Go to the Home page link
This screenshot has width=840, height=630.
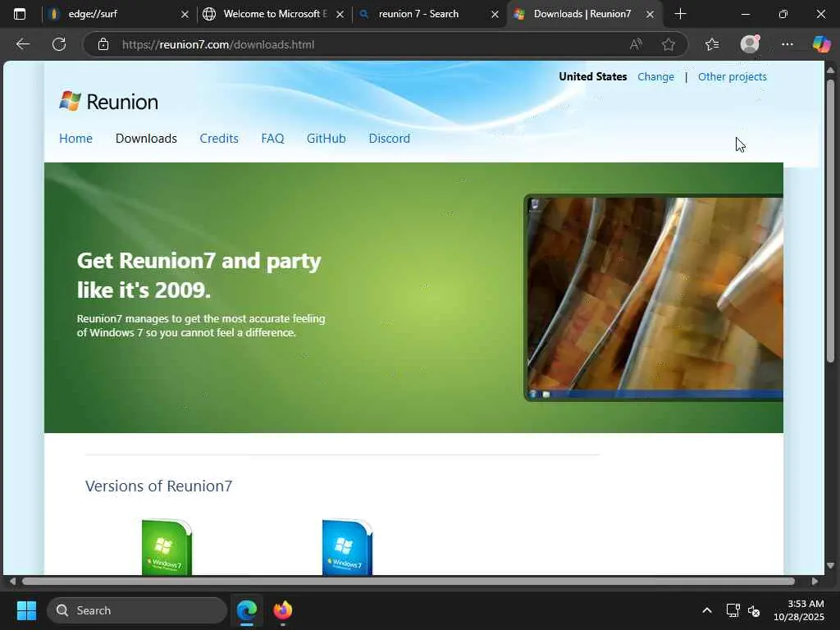click(75, 138)
